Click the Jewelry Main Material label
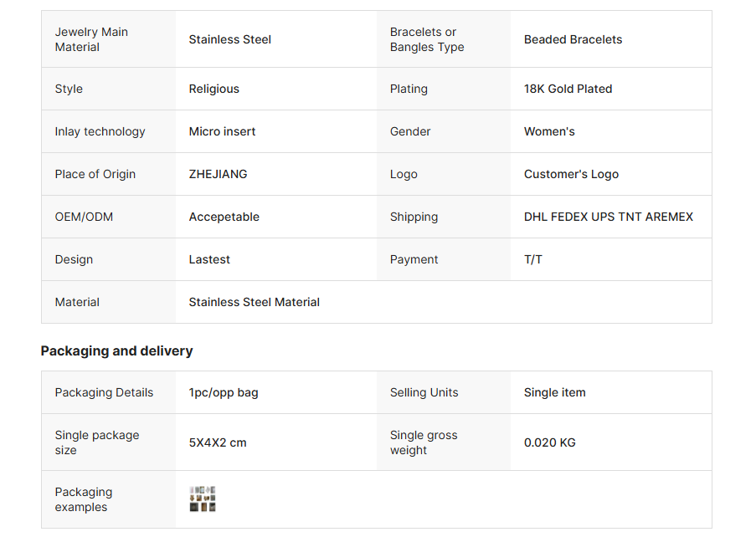The width and height of the screenshot is (756, 537). click(91, 39)
